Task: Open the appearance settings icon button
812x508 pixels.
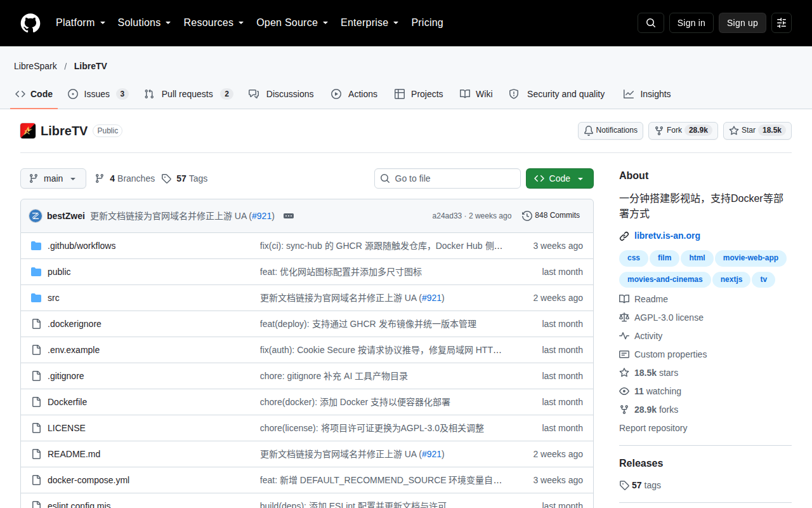Action: coord(782,23)
